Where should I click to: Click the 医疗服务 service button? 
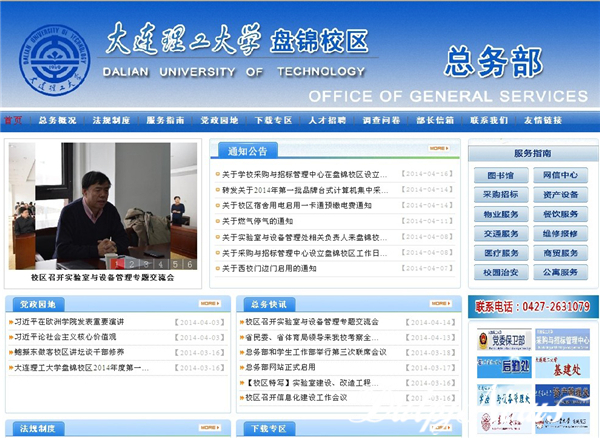coord(501,253)
